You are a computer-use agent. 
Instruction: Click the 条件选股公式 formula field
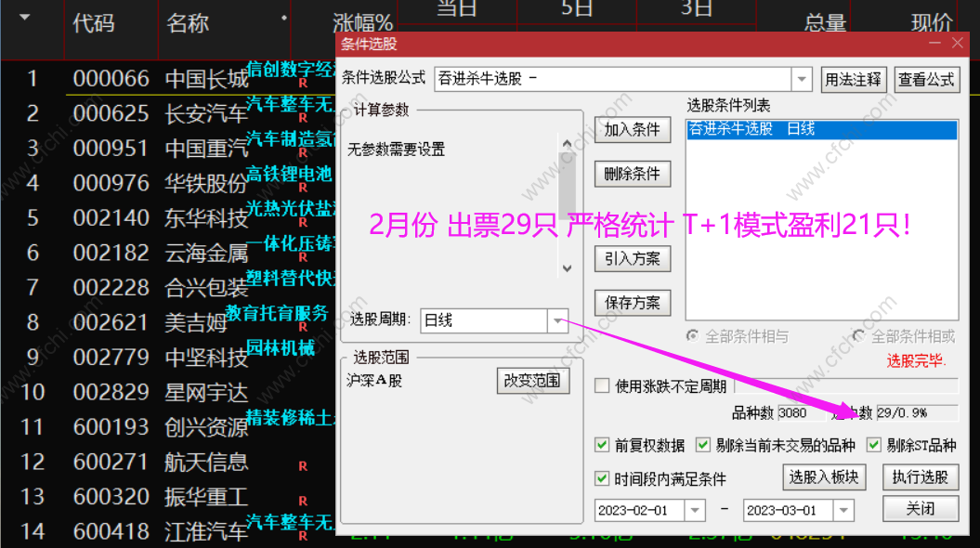click(612, 79)
